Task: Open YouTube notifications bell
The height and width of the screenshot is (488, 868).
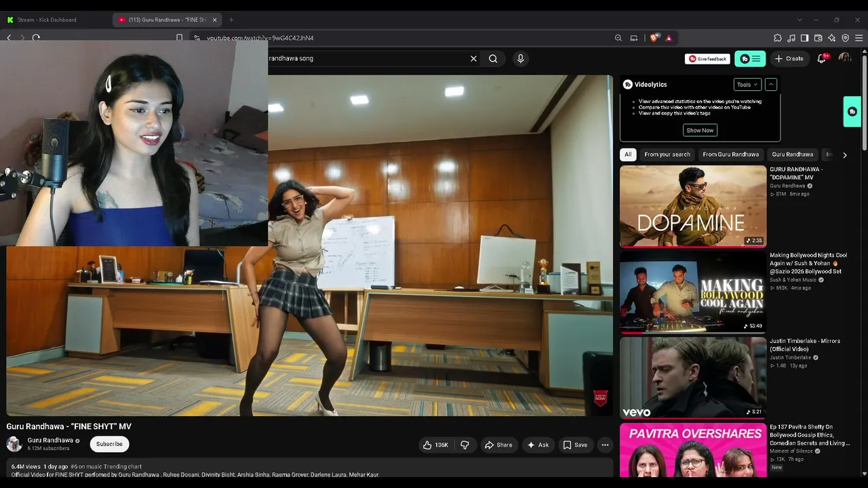Action: (822, 58)
